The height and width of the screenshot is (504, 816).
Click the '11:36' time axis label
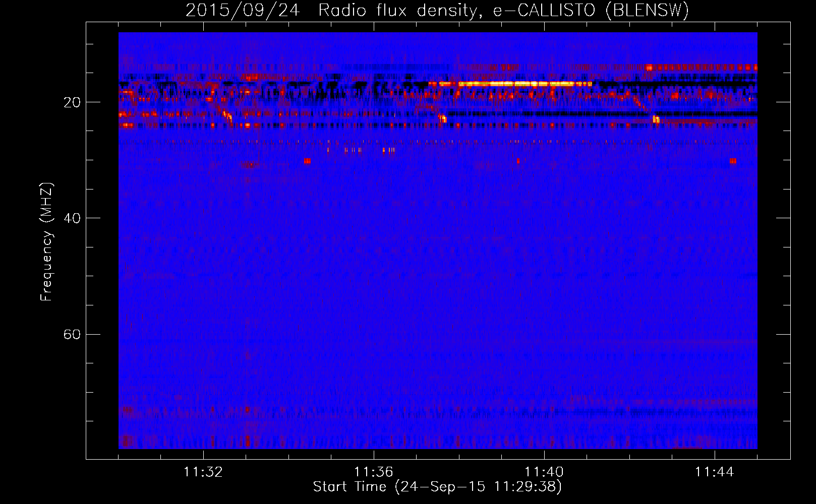374,472
